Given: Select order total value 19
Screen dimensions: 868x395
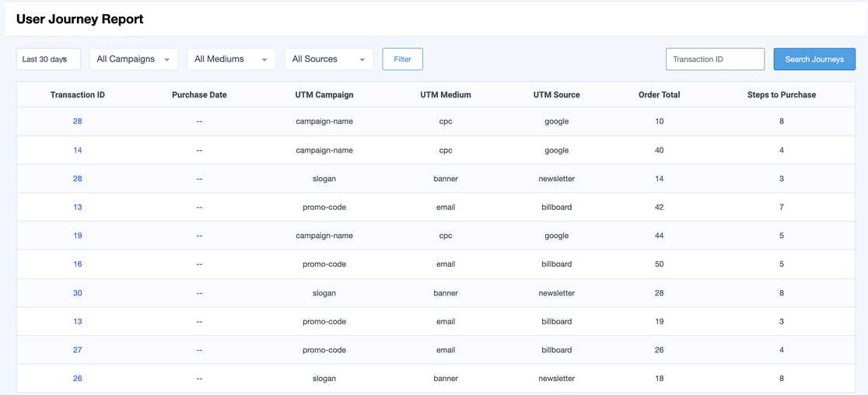Looking at the screenshot, I should pyautogui.click(x=660, y=321).
